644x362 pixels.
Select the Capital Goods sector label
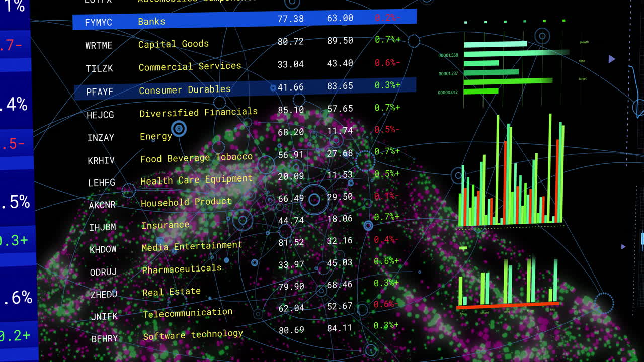point(173,44)
